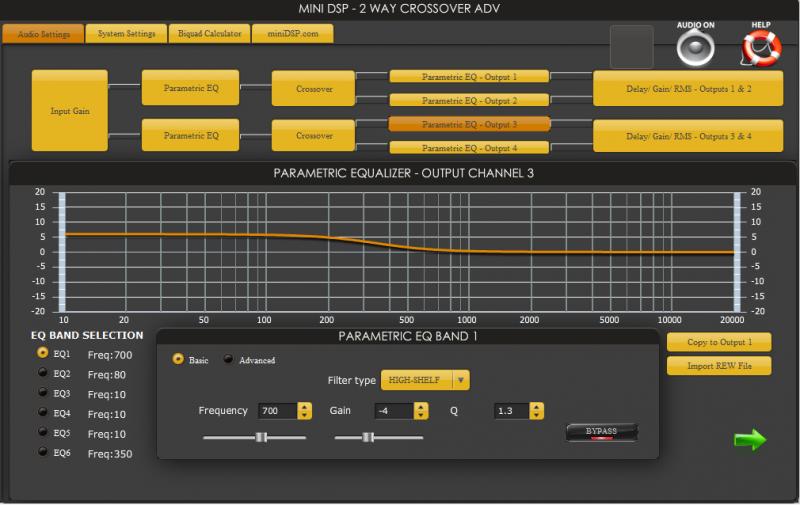The height and width of the screenshot is (505, 800).
Task: Open Delay/Gain/RMS - Outputs 3 & 4
Action: (x=688, y=136)
